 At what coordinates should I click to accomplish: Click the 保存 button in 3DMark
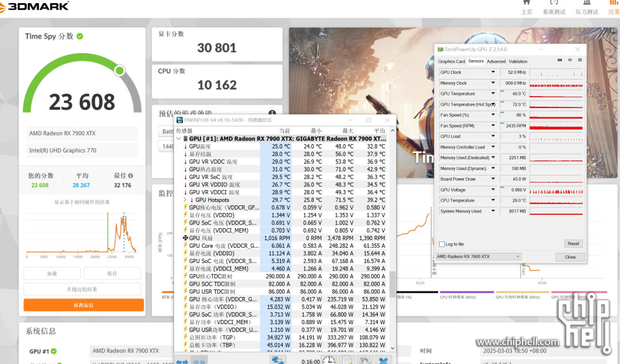113,273
